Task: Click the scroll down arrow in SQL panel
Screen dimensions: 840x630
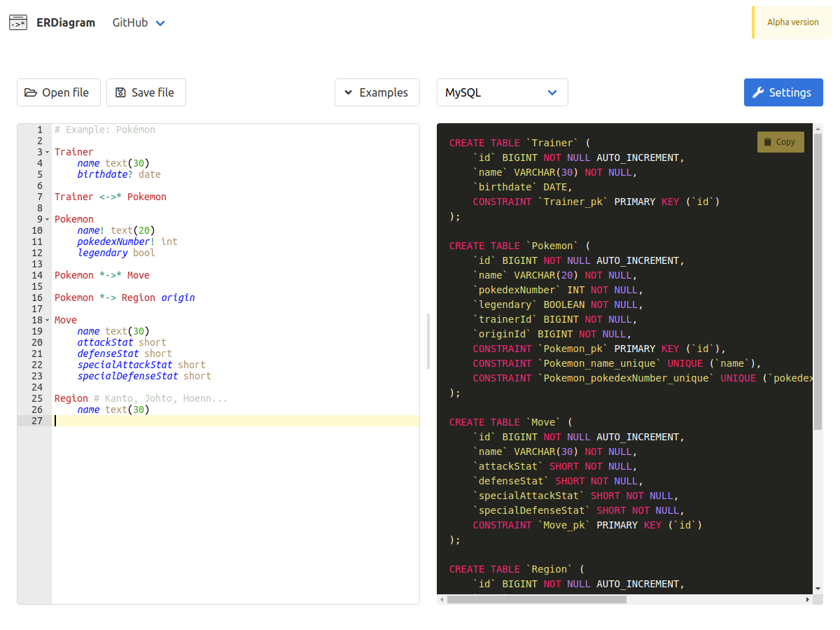Action: (x=818, y=589)
